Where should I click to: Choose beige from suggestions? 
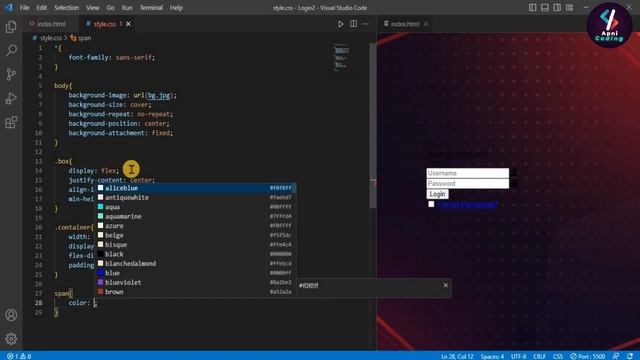point(195,235)
